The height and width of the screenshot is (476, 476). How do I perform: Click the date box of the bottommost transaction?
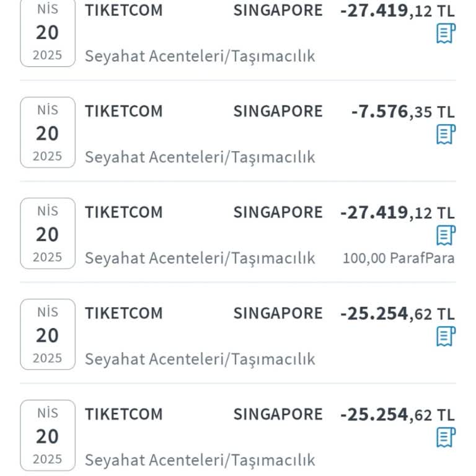coord(48,436)
